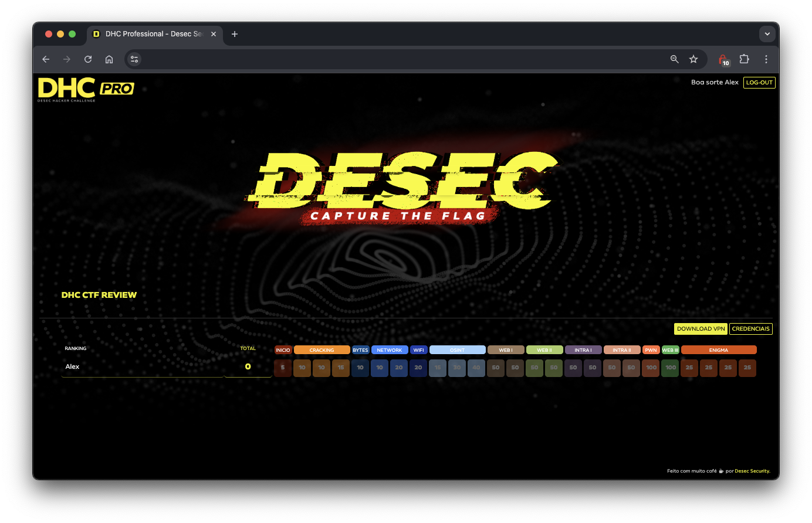Bookmark this page with the star icon
Screen dimensions: 812x523
693,59
